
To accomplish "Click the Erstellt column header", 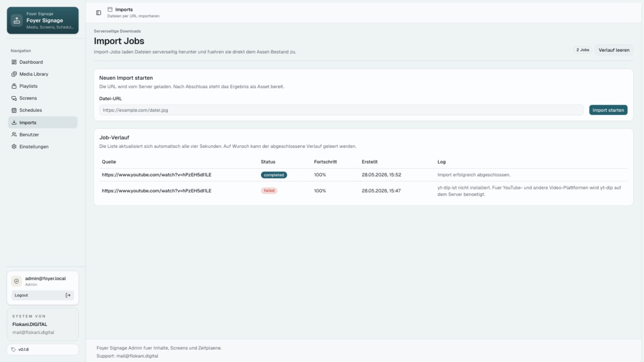I will [x=370, y=162].
